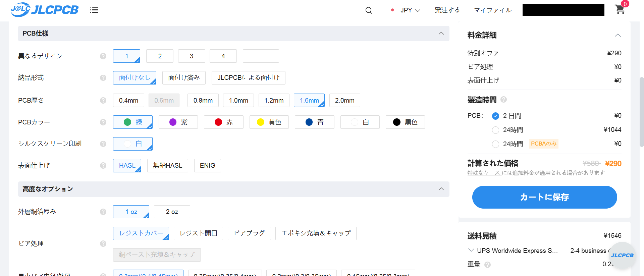Select the 2 日間 build time radio

[495, 116]
